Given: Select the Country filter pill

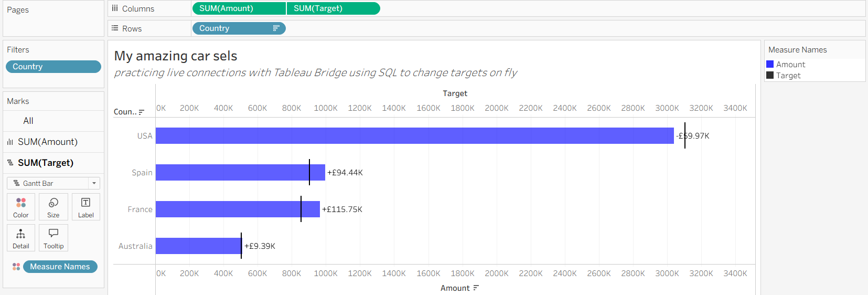Looking at the screenshot, I should click(53, 67).
